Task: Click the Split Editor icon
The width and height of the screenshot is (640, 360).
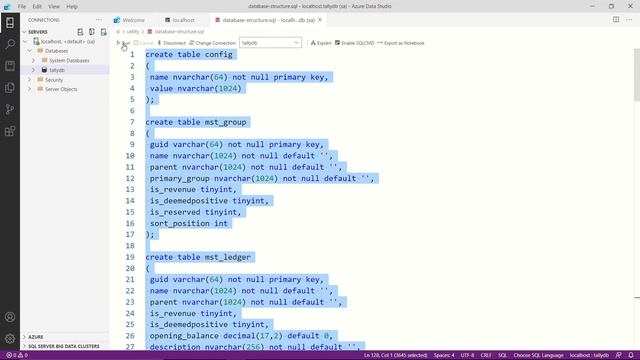Action: [x=616, y=20]
